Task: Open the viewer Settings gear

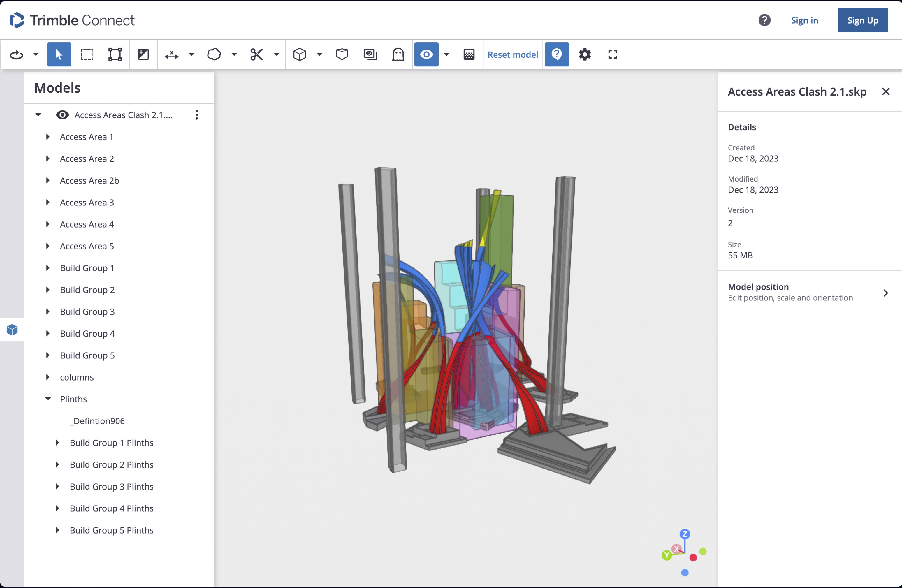Action: pos(584,54)
